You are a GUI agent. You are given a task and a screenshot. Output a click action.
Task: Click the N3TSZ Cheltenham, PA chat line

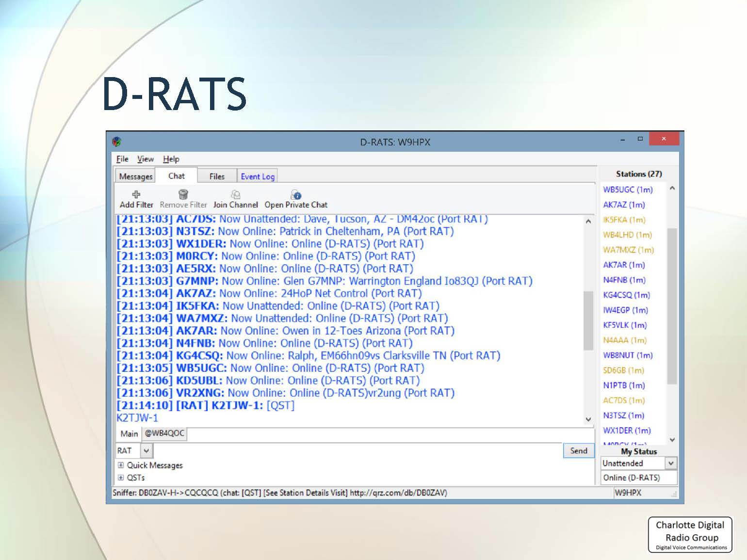[x=285, y=231]
